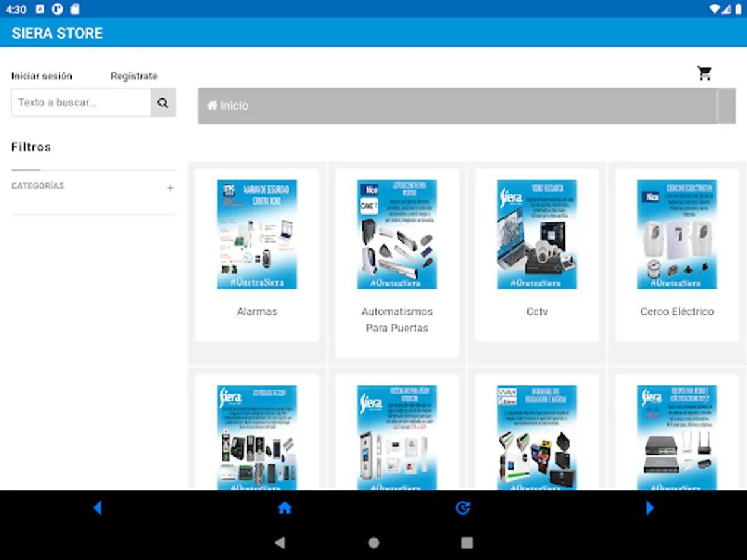Screen dimensions: 747x560
Task: Open the Automatismos Para Puertas image
Action: [x=397, y=235]
